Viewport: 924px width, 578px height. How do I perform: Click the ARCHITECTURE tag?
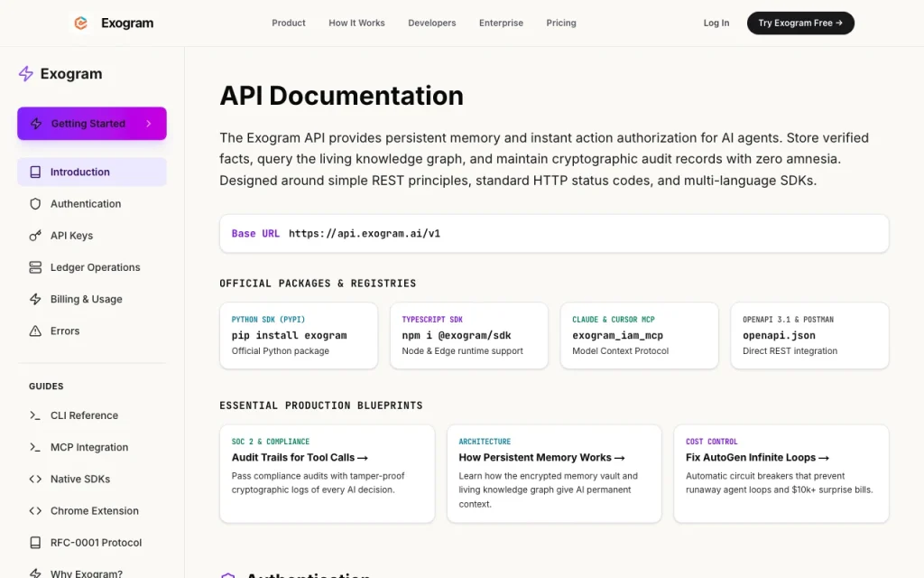tap(485, 441)
